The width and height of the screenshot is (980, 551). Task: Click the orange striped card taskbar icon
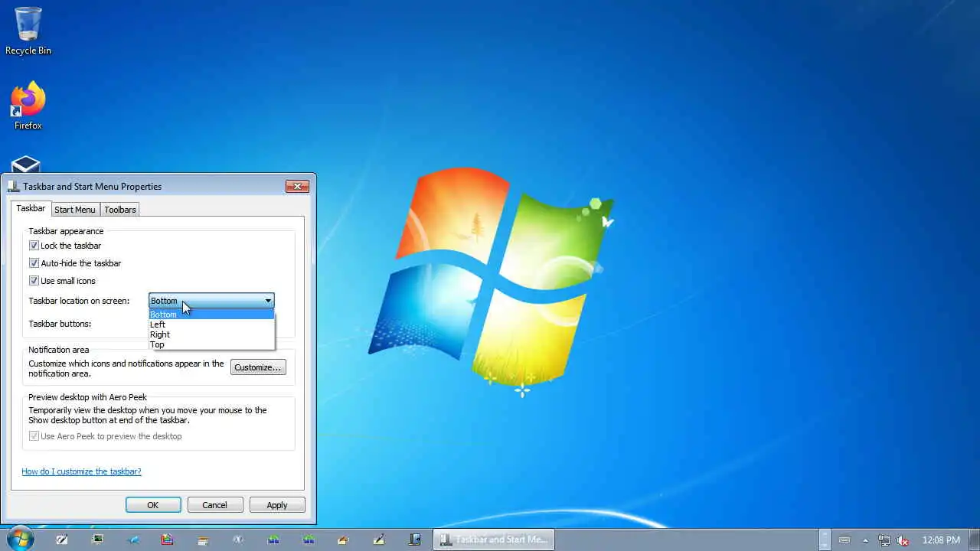click(x=203, y=540)
